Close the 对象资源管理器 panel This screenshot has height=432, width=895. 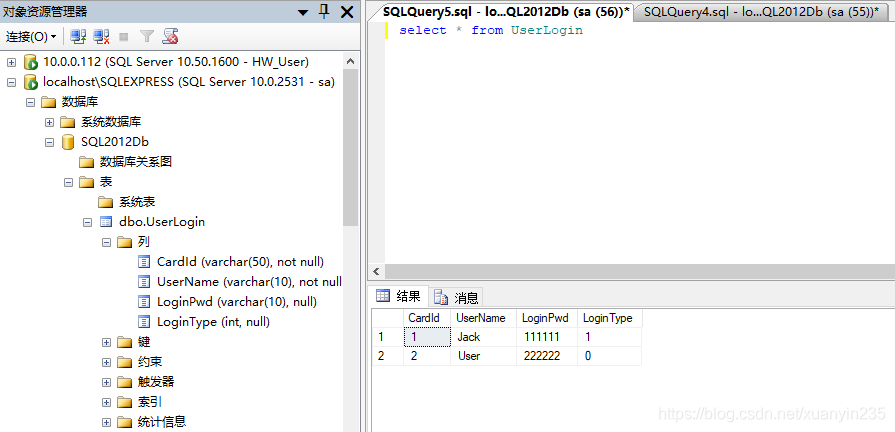click(346, 11)
